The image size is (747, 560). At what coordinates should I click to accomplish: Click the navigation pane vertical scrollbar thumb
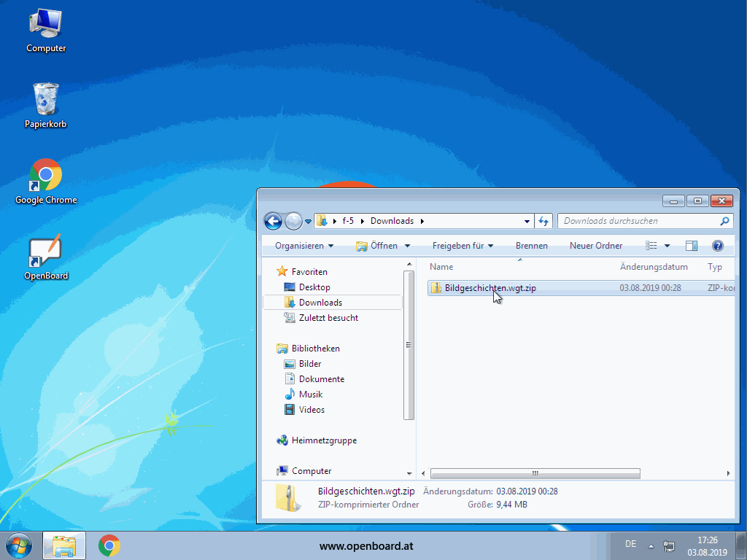click(x=409, y=345)
